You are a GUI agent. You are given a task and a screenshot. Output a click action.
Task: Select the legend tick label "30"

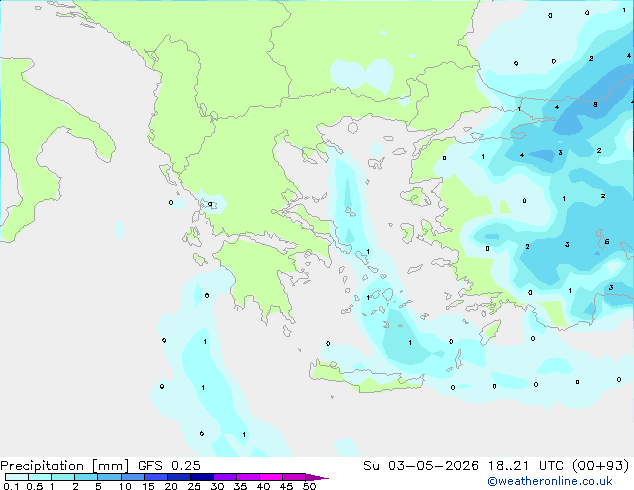(x=217, y=486)
